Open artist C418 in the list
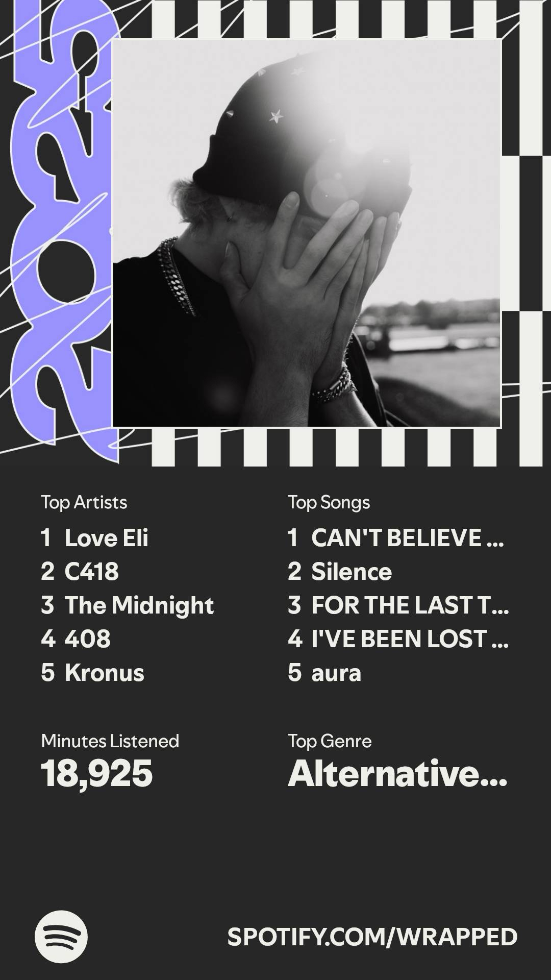551x980 pixels. click(91, 572)
